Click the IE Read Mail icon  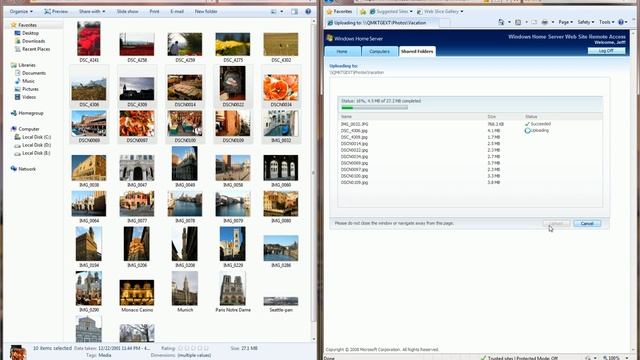tap(534, 22)
